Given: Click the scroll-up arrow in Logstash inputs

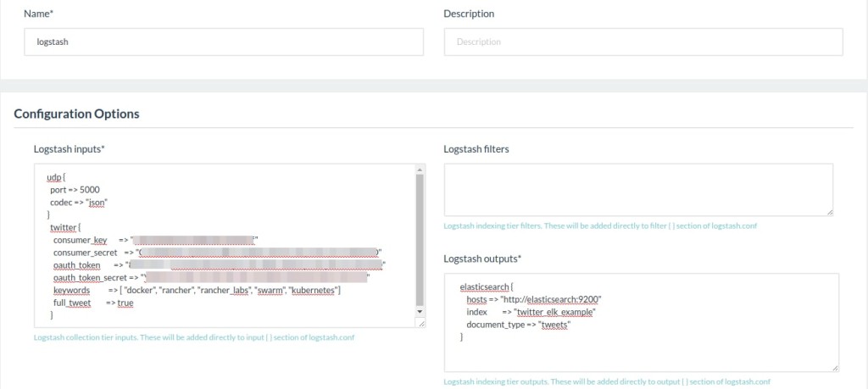Looking at the screenshot, I should [x=420, y=170].
